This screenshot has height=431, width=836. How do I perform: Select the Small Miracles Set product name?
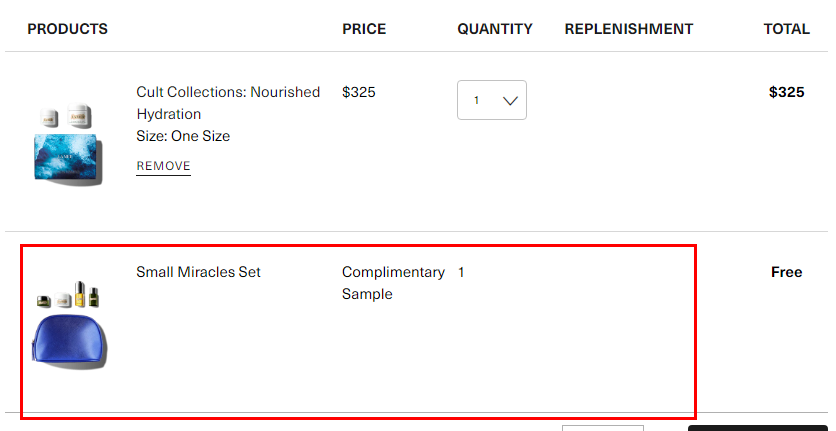point(198,272)
